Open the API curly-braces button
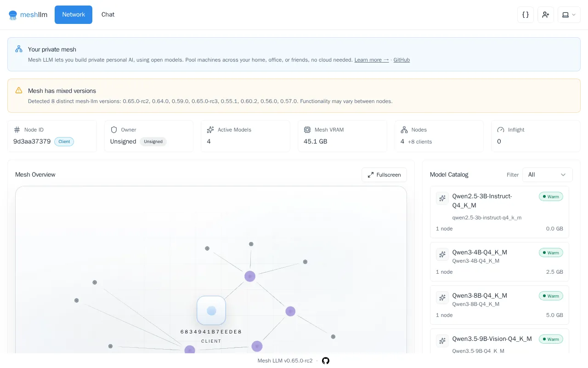The height and width of the screenshot is (368, 588). (x=526, y=15)
